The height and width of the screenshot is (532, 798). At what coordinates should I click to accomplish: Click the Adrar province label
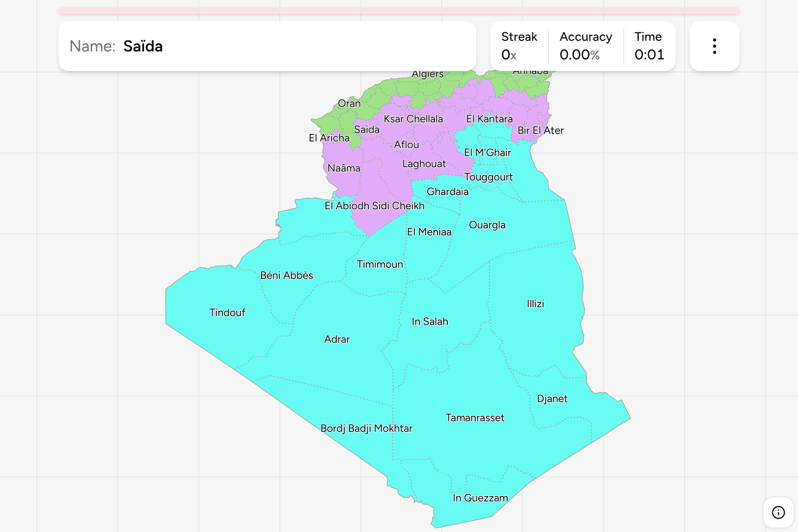coord(337,339)
